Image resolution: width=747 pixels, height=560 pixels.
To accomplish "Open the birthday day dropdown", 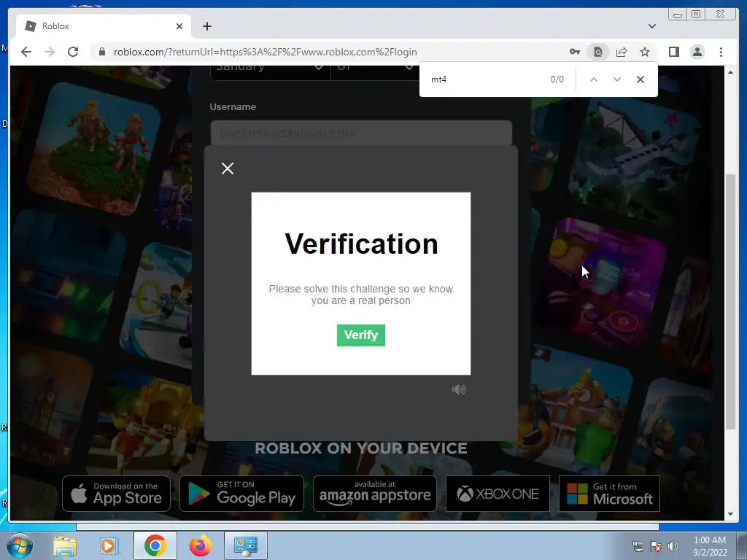I will [374, 71].
